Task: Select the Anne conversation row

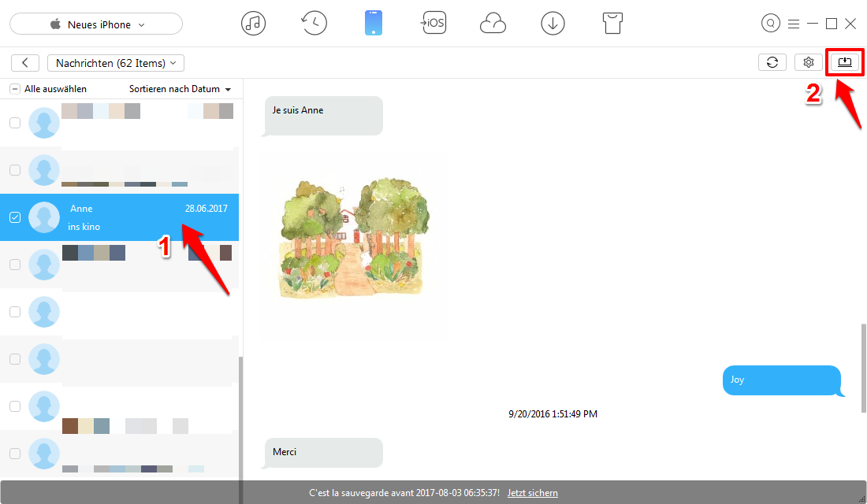Action: point(120,217)
